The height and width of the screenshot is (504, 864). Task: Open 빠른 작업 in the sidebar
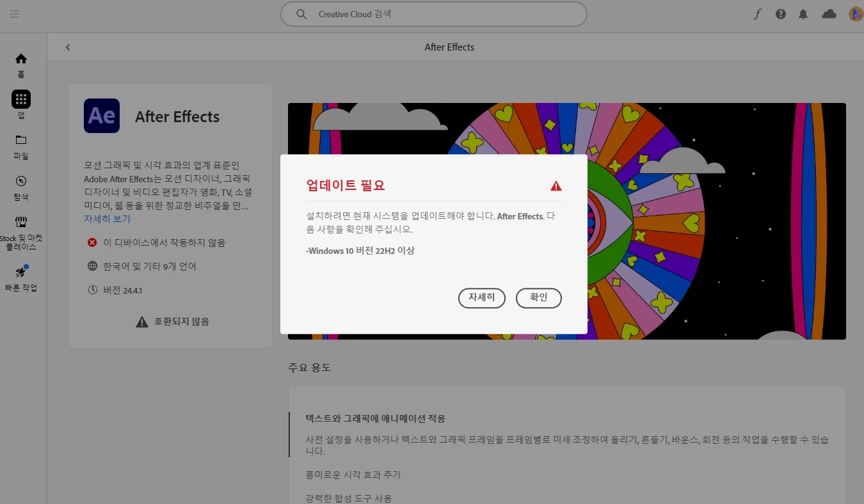tap(21, 278)
